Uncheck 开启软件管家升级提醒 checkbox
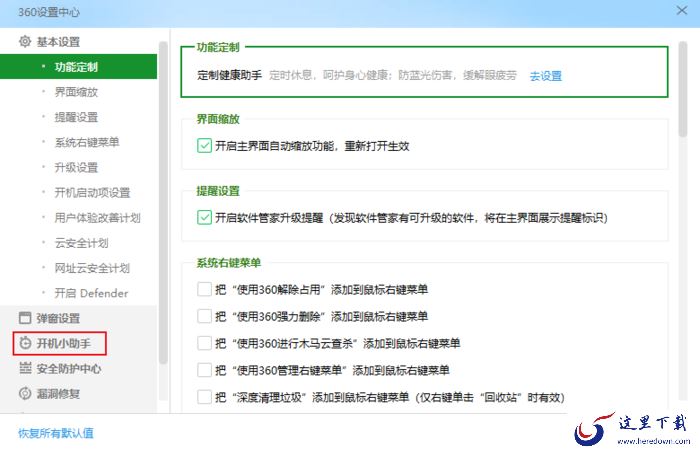700x449 pixels. click(x=204, y=217)
